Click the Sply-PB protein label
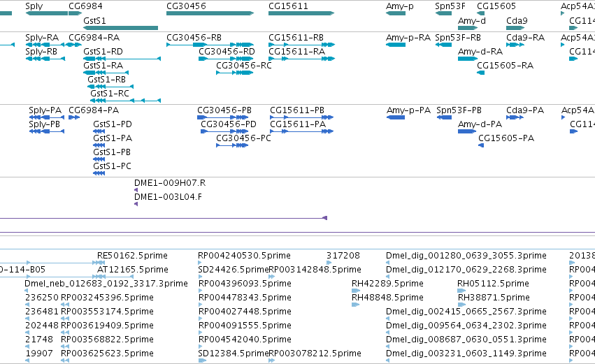This screenshot has height=364, width=595. (44, 124)
